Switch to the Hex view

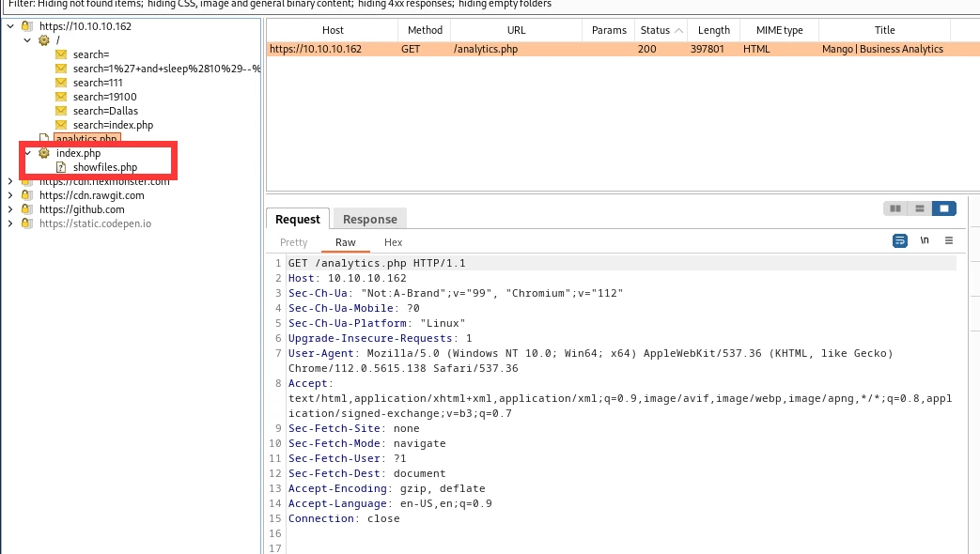point(393,242)
